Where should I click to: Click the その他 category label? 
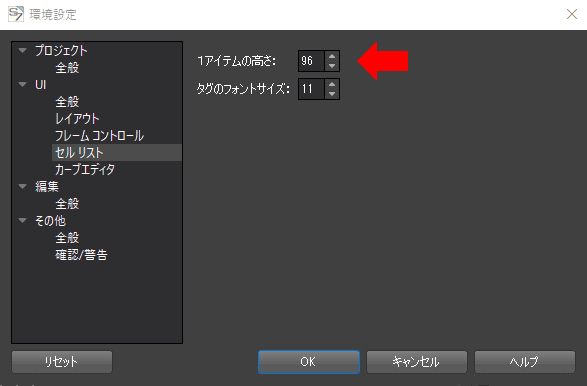click(x=50, y=221)
